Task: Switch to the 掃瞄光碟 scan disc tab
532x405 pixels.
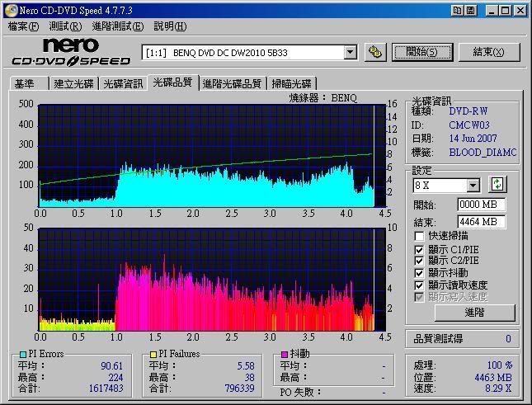Action: [291, 84]
